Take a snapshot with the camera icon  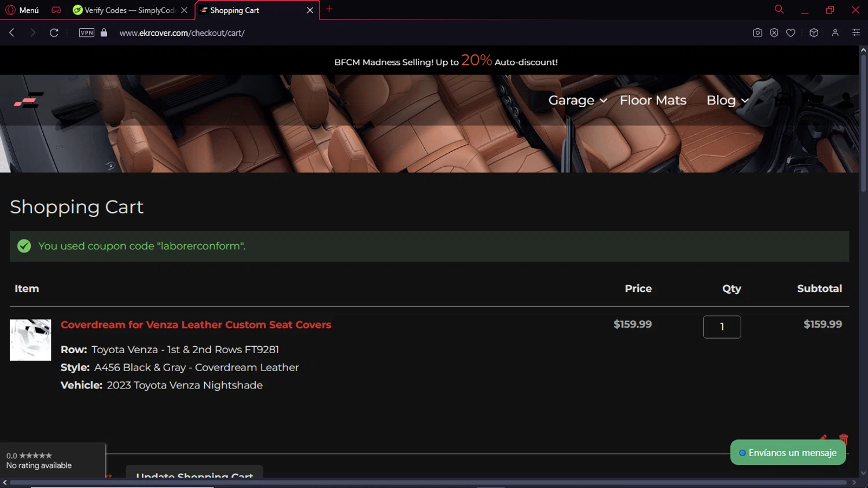pos(757,33)
